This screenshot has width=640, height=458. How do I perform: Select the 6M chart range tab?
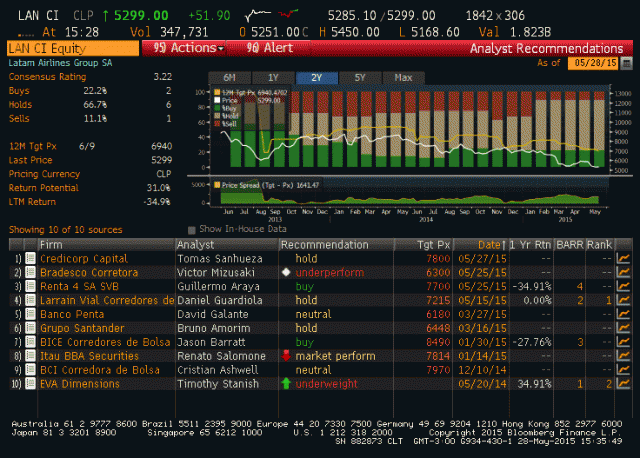229,77
